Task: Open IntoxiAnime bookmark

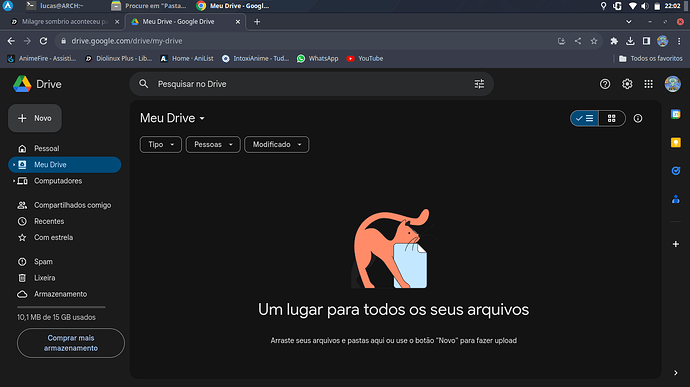Action: [256, 59]
